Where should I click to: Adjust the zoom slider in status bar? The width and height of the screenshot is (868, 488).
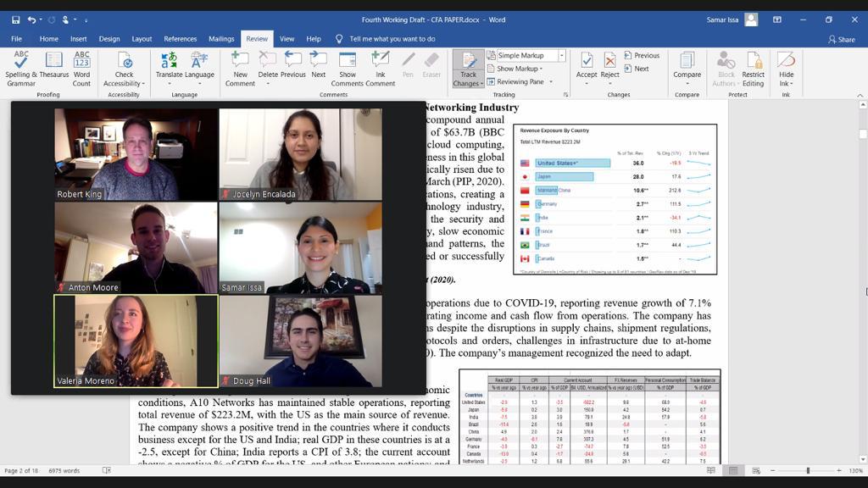point(808,470)
